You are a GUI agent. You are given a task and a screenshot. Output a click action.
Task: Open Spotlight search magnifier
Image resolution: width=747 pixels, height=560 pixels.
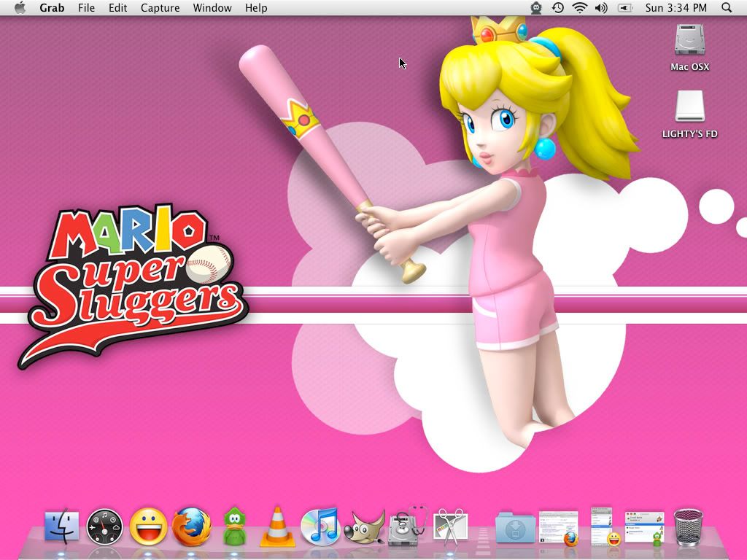pyautogui.click(x=727, y=7)
